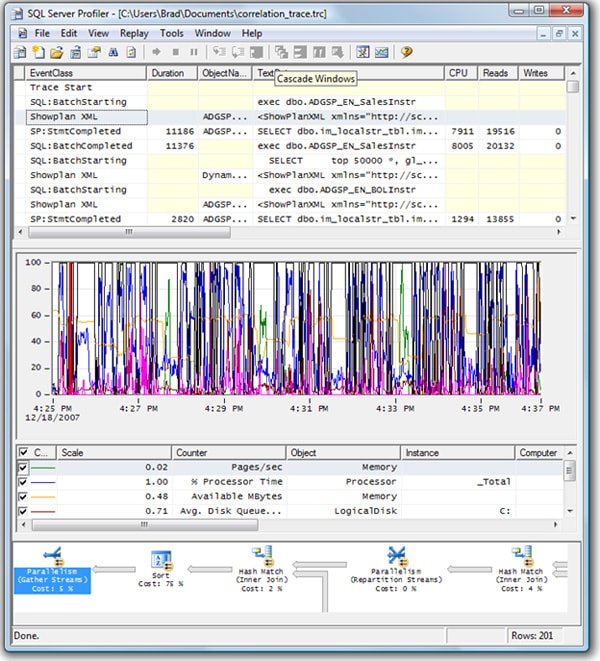The image size is (600, 661).
Task: Click the orange Available MBytes line swatch
Action: coord(43,497)
